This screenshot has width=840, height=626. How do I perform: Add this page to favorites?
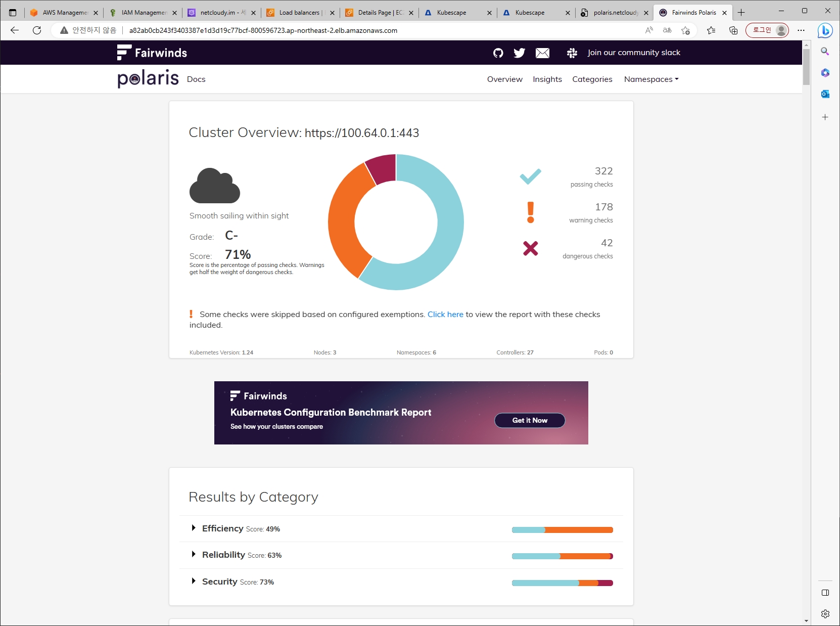point(685,30)
